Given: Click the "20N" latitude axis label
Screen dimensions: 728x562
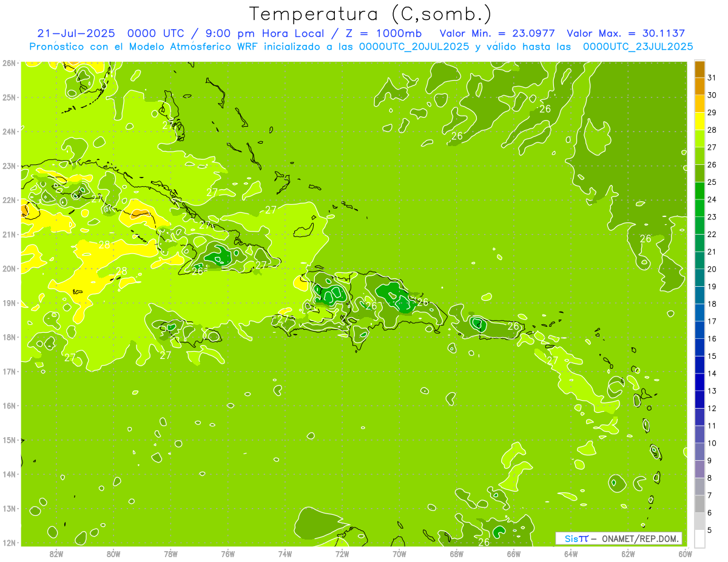Looking at the screenshot, I should click(x=8, y=269).
